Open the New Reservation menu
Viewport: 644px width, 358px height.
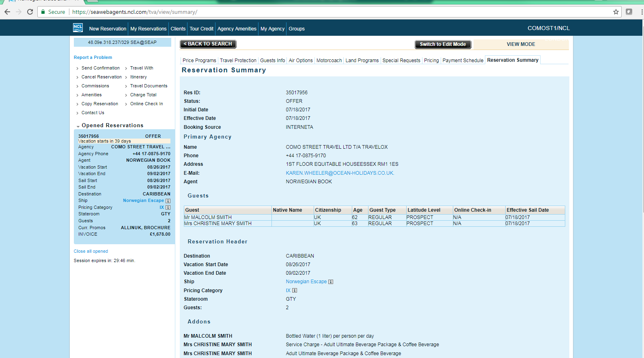(108, 29)
